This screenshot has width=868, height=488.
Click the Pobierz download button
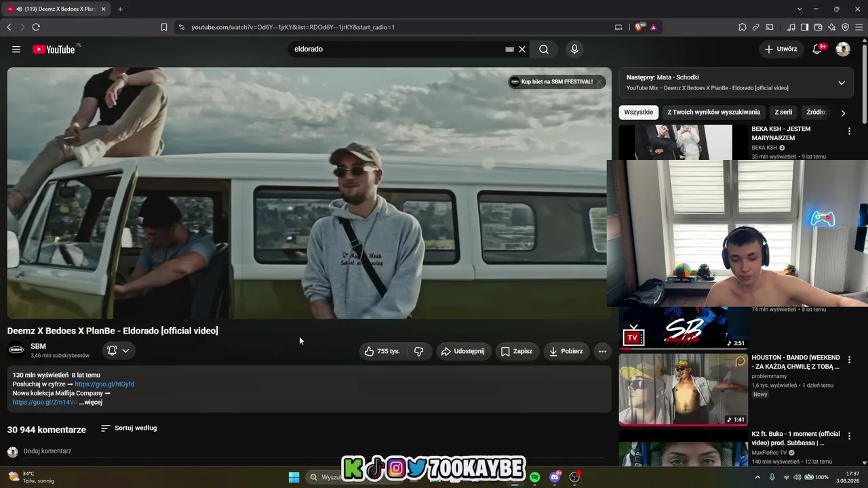tap(566, 351)
